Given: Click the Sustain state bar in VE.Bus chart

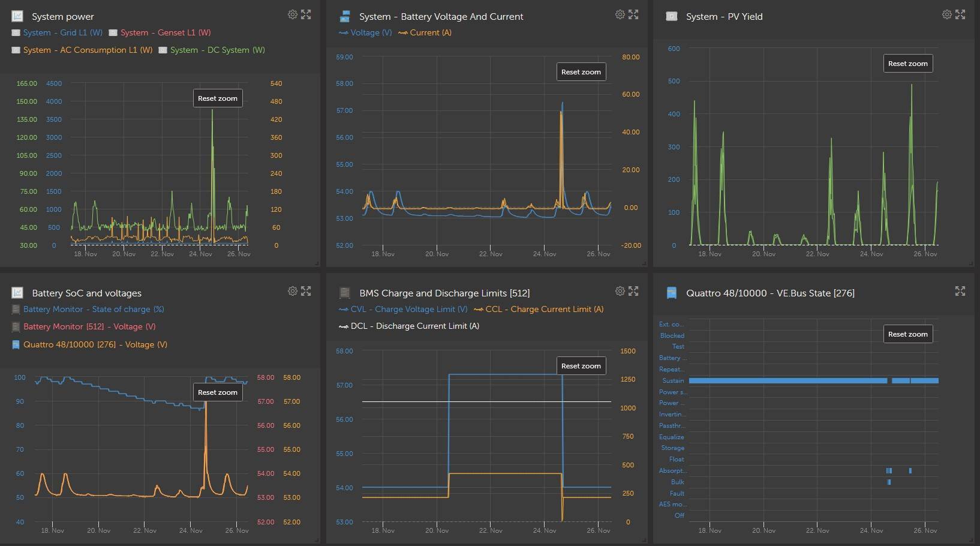Looking at the screenshot, I should (787, 380).
